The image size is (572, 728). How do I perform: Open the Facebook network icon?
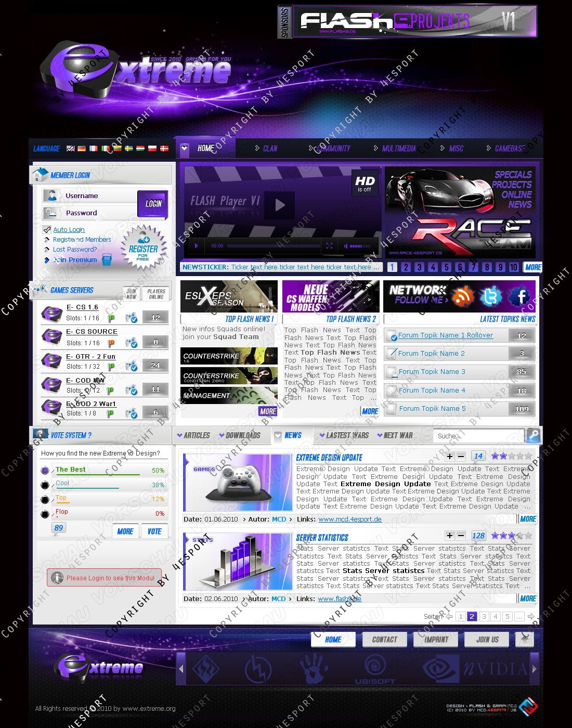(x=519, y=296)
